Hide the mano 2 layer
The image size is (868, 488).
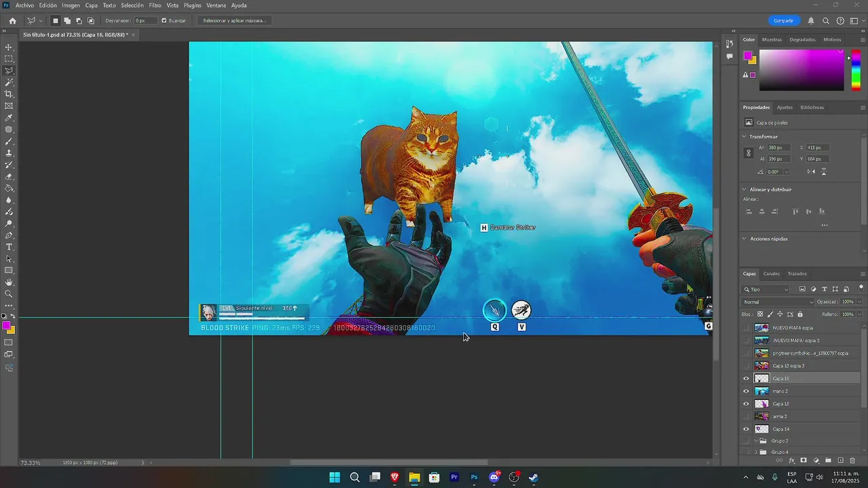pyautogui.click(x=747, y=391)
